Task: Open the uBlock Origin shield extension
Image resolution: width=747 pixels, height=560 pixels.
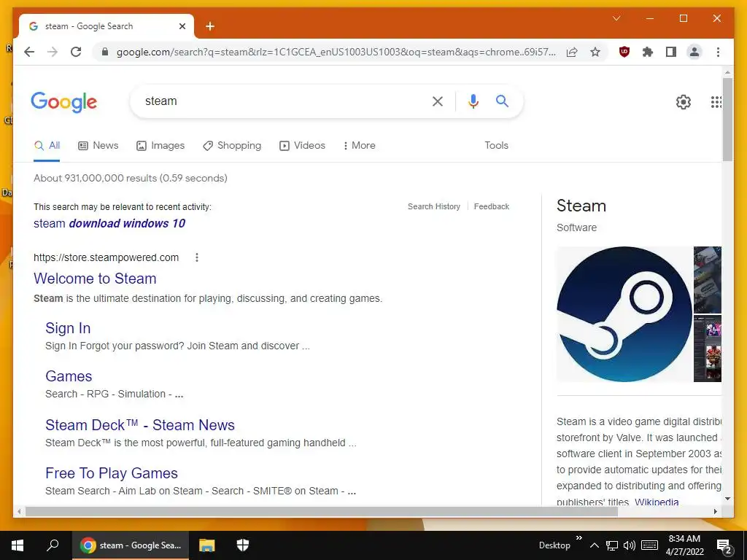Action: click(624, 52)
